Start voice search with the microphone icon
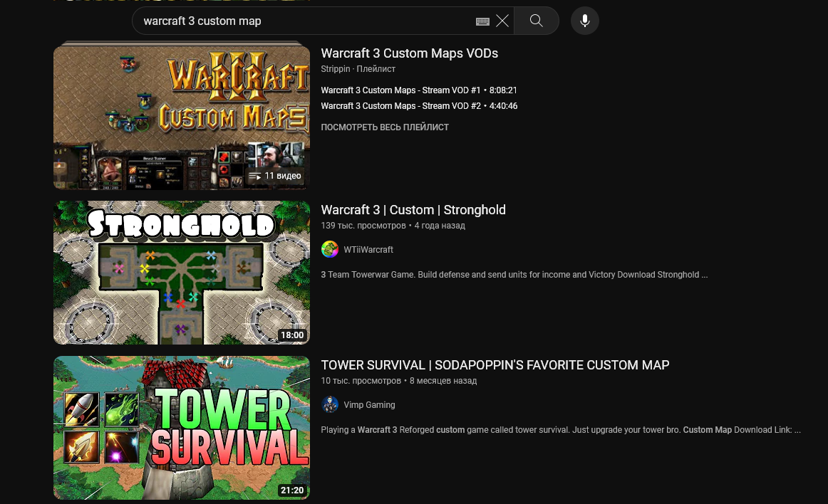Viewport: 828px width, 504px height. [584, 21]
